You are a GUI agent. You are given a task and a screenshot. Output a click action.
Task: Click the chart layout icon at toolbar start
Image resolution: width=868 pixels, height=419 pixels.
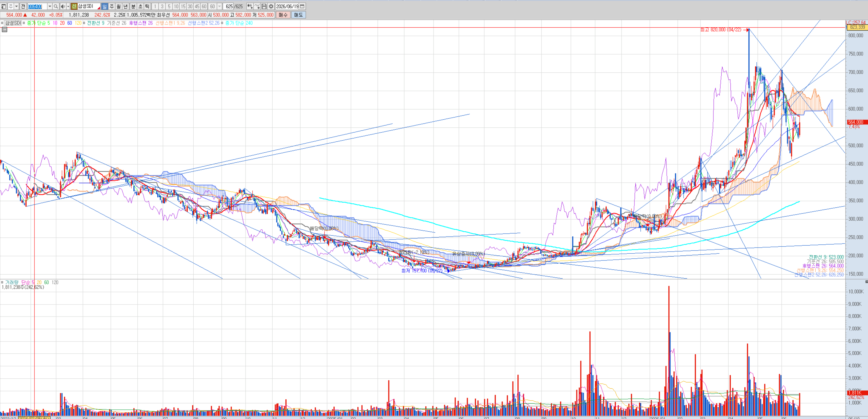(x=4, y=6)
